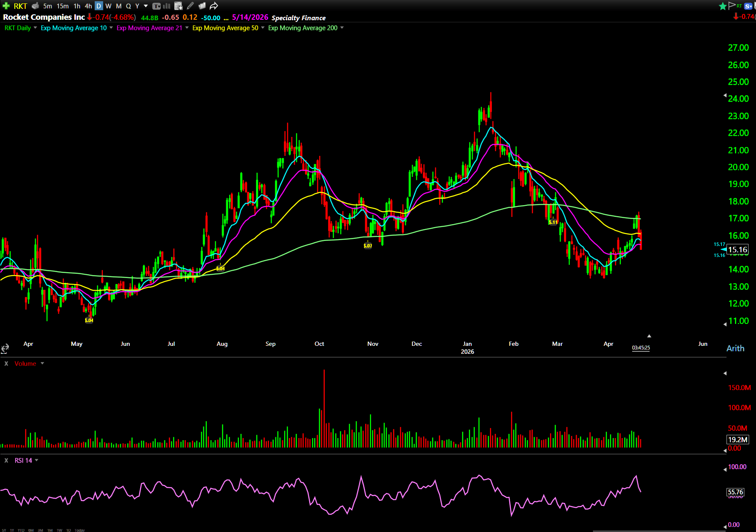Open the RKT Daily dropdown arrow
756x532 pixels.
point(35,28)
